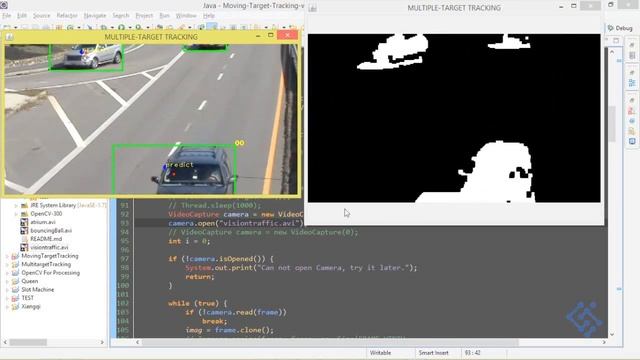This screenshot has height=360, width=640.
Task: Maximize the editor area with the maximize icon
Action: [x=616, y=40]
